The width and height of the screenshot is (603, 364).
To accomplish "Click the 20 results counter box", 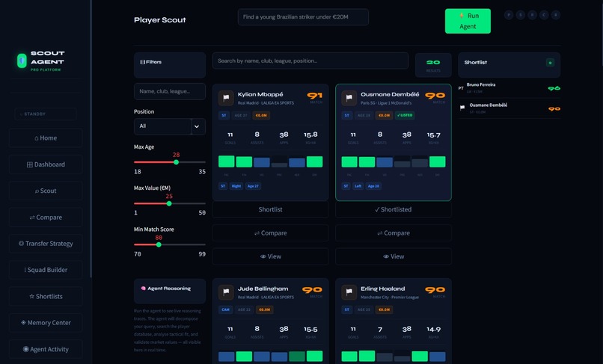I will 433,65.
